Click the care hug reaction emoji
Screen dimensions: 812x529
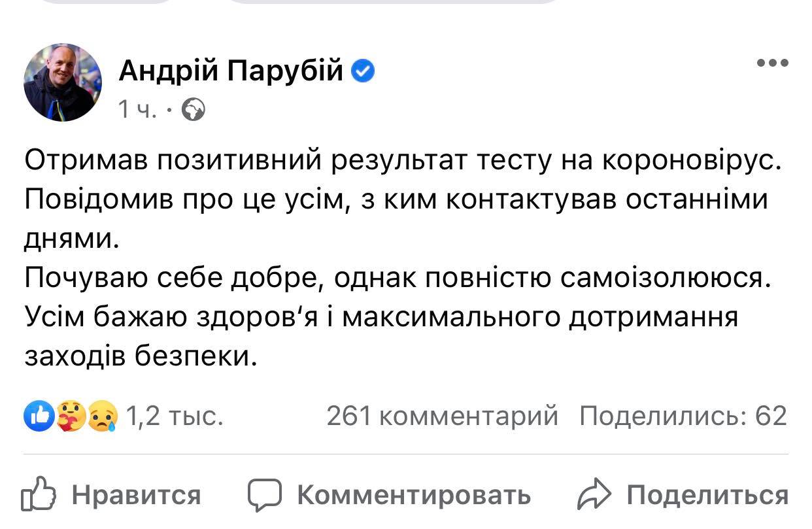pyautogui.click(x=71, y=416)
